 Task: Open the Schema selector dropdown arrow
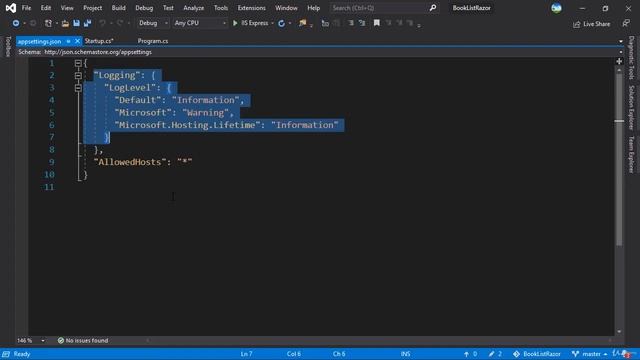[621, 52]
